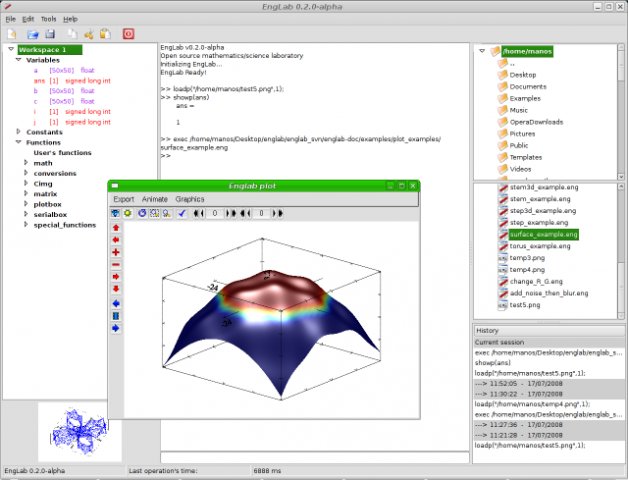628x480 pixels.
Task: Open the Pictures folder
Action: click(522, 134)
